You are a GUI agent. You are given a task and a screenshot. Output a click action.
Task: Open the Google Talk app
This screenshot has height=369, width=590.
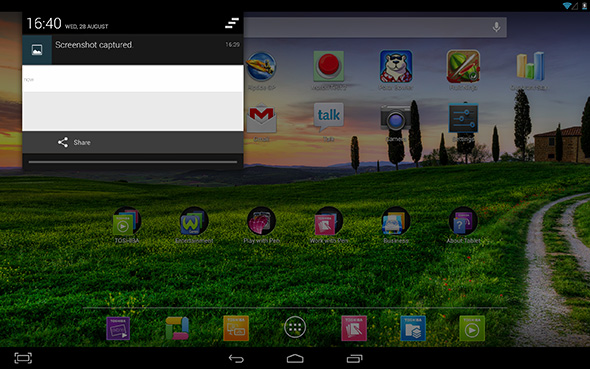328,117
